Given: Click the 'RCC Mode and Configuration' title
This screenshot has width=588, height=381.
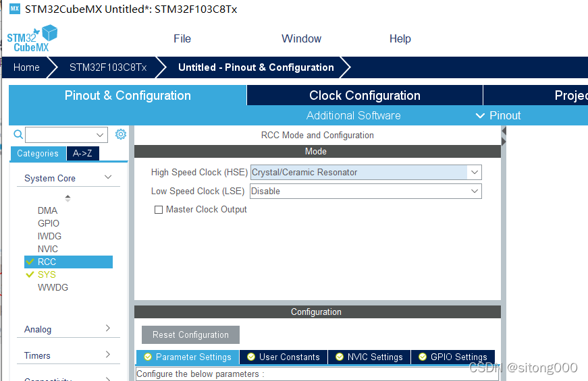Looking at the screenshot, I should 317,136.
